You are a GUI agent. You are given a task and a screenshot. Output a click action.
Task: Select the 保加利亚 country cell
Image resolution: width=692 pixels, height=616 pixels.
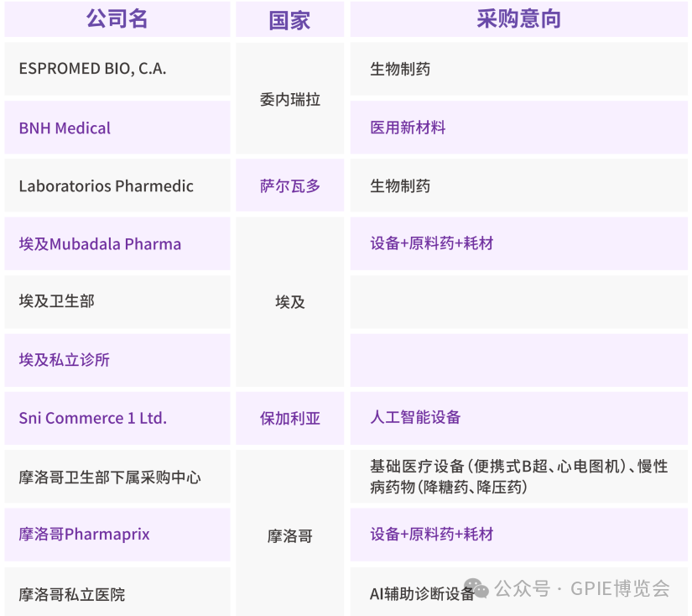click(x=289, y=418)
